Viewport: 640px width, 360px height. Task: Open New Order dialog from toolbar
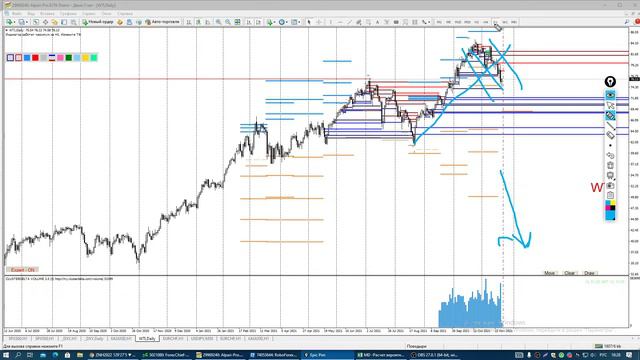(x=98, y=22)
